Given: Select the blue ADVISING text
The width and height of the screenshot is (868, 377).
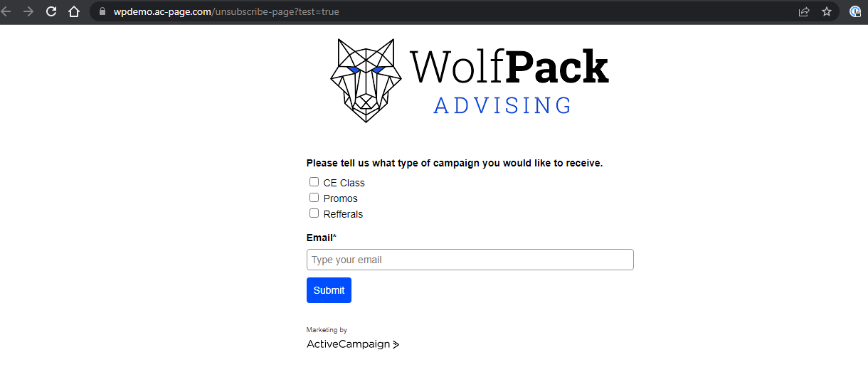Looking at the screenshot, I should 502,105.
